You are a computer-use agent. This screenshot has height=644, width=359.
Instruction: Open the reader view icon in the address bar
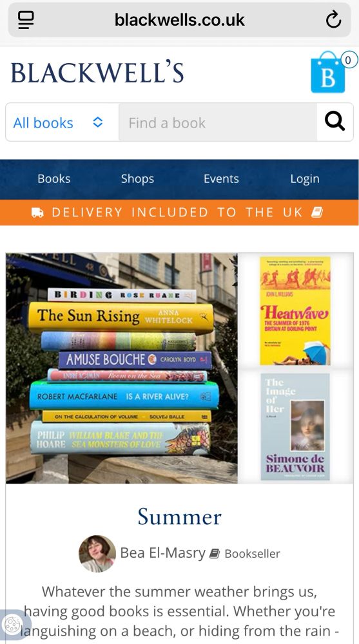point(26,20)
